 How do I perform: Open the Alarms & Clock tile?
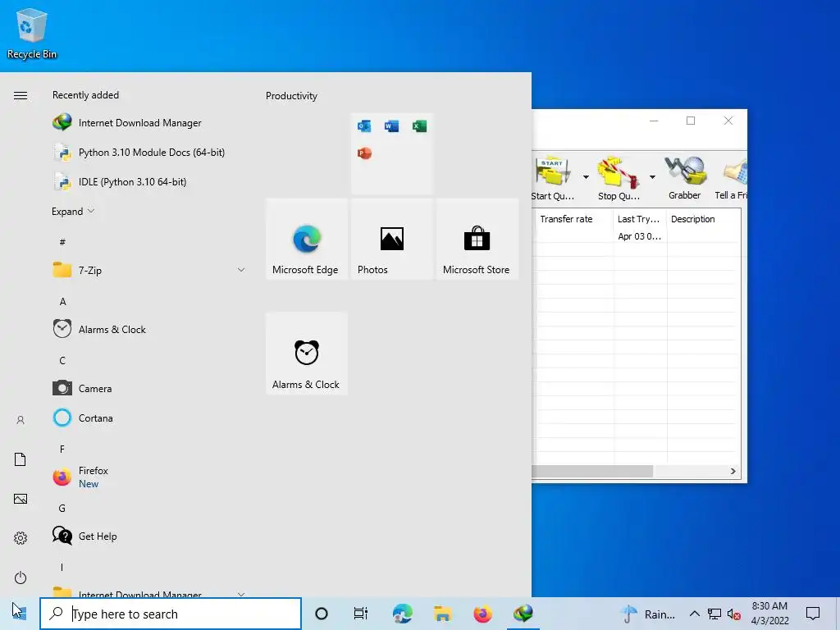pos(307,354)
